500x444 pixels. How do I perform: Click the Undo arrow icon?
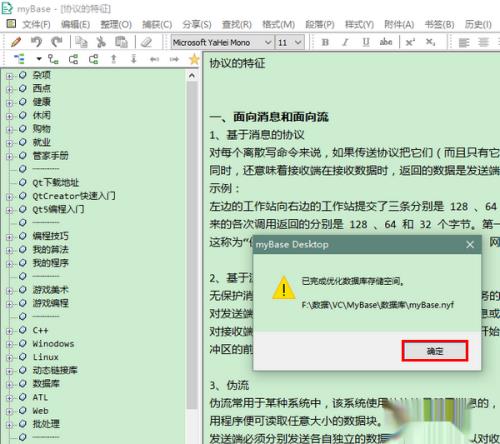coord(36,42)
